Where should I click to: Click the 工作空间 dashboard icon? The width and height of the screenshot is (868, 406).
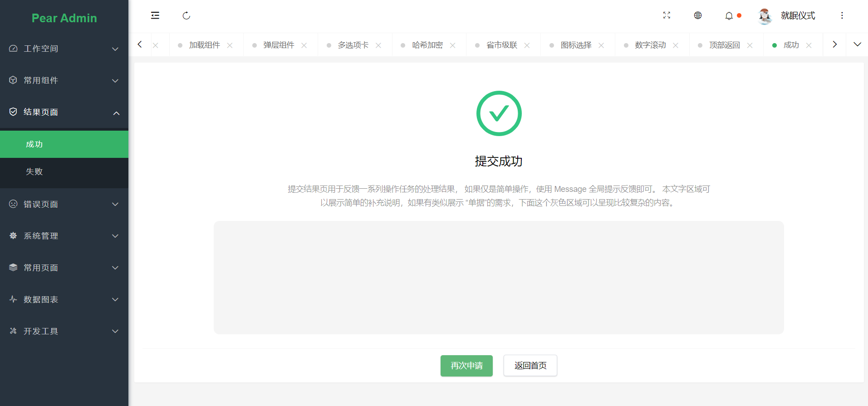point(13,49)
